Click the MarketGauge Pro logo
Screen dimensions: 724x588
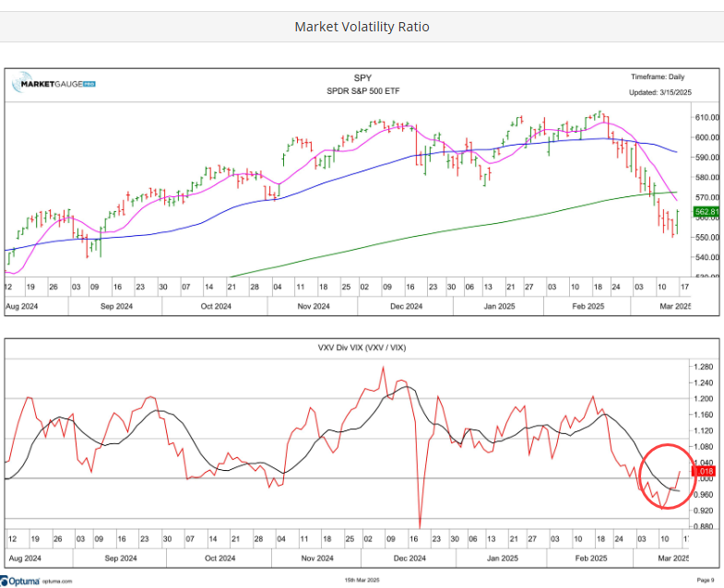53,85
